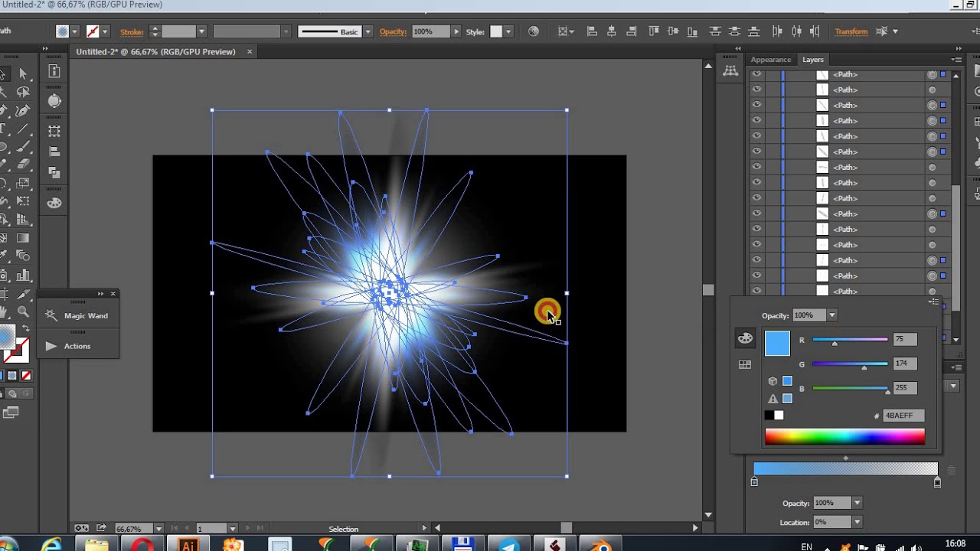Click vertical align top icon

tap(653, 31)
